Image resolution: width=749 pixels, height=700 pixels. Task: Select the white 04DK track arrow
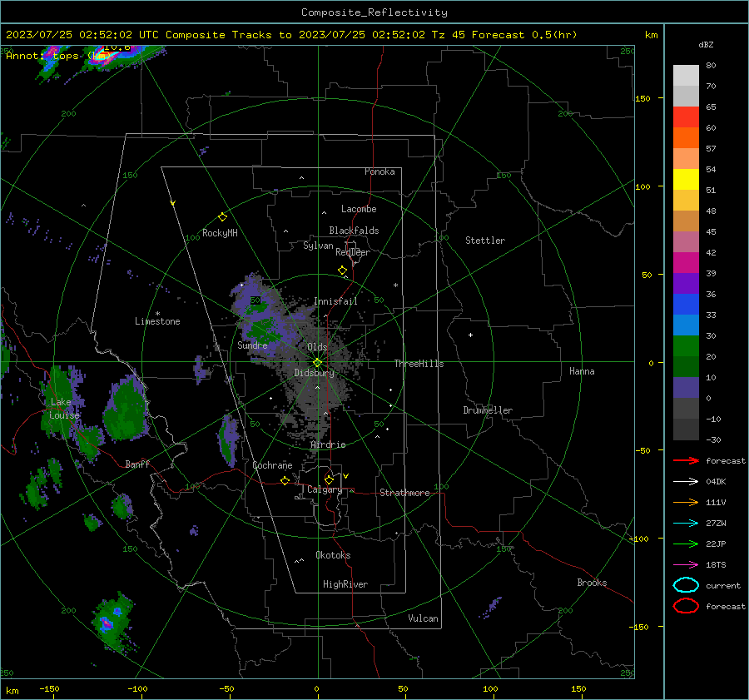click(x=686, y=482)
